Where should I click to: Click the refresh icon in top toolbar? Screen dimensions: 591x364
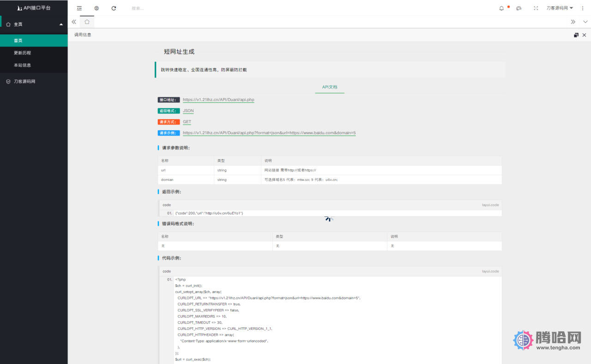[x=114, y=8]
